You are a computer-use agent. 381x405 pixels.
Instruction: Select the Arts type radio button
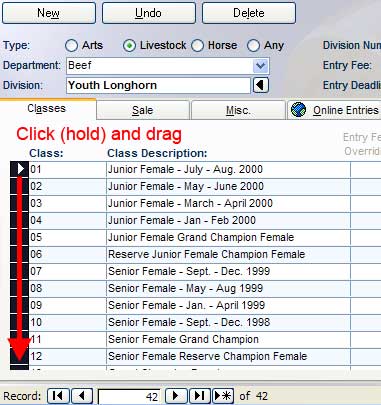[x=71, y=46]
